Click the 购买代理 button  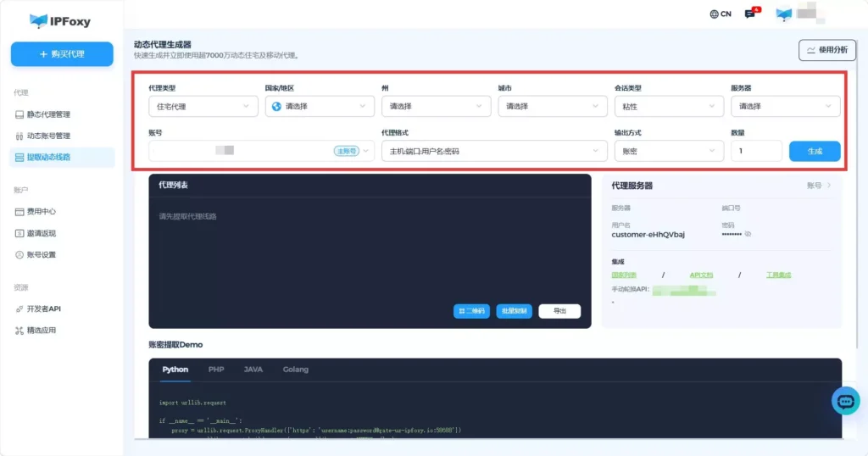click(x=62, y=54)
